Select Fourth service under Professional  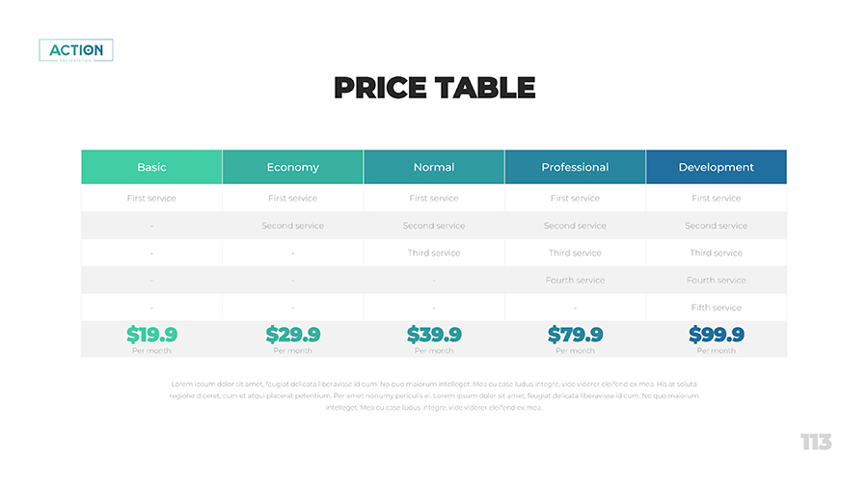tap(575, 281)
